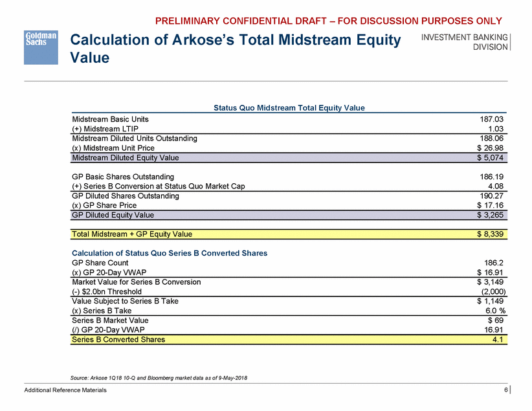Click the value $ 16.91
Viewport: 532px width, 411px height.
(x=491, y=272)
